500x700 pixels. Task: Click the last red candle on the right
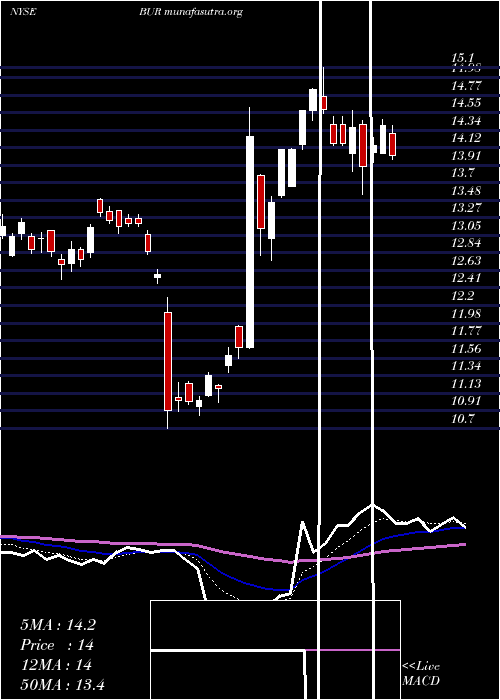click(392, 144)
